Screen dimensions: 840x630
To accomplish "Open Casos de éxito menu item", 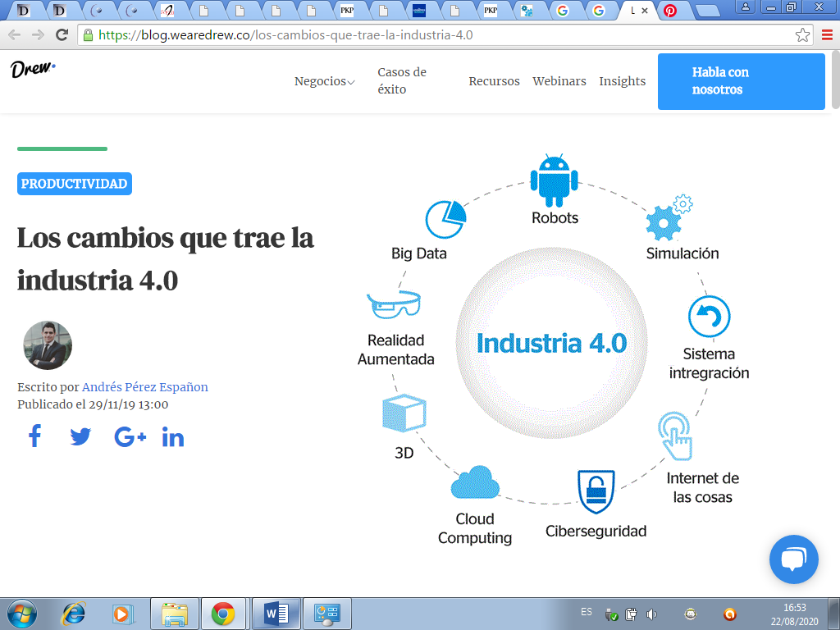I will click(x=402, y=80).
